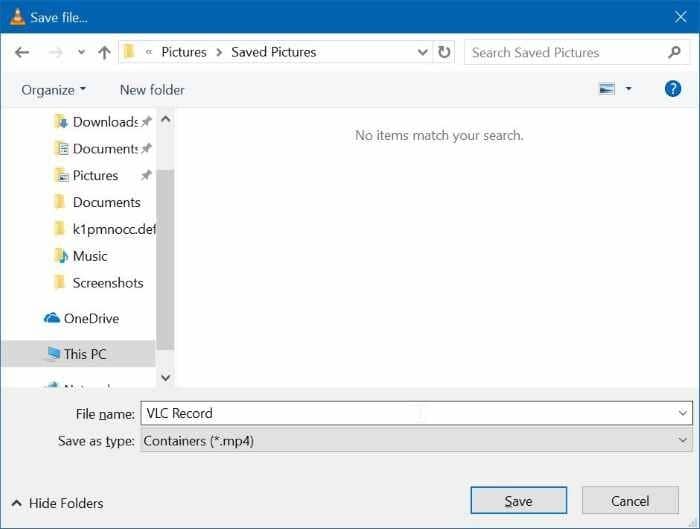Create a New folder
Screen dimensions: 700x529
[152, 90]
